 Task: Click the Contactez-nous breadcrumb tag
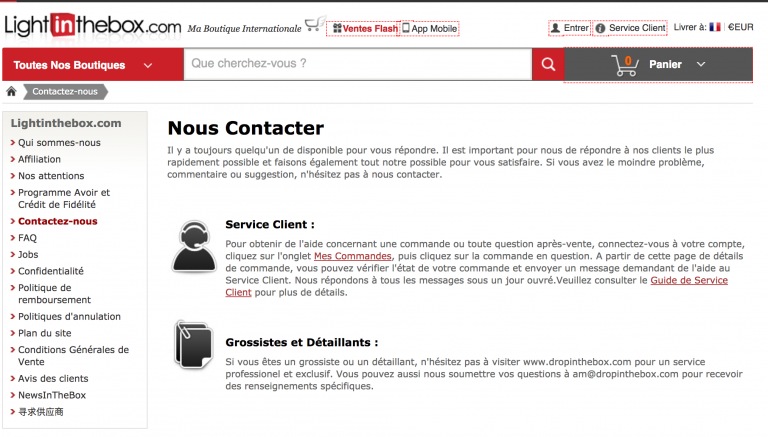coord(65,92)
